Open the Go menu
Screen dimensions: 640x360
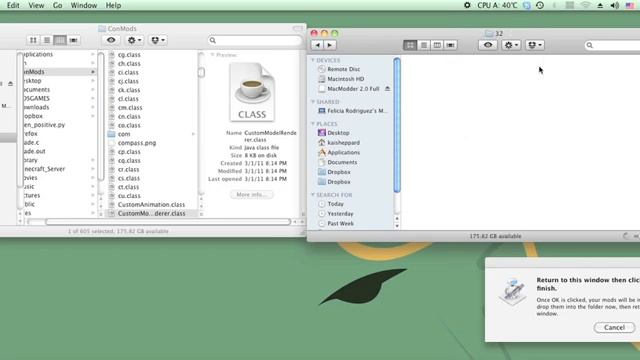click(58, 5)
